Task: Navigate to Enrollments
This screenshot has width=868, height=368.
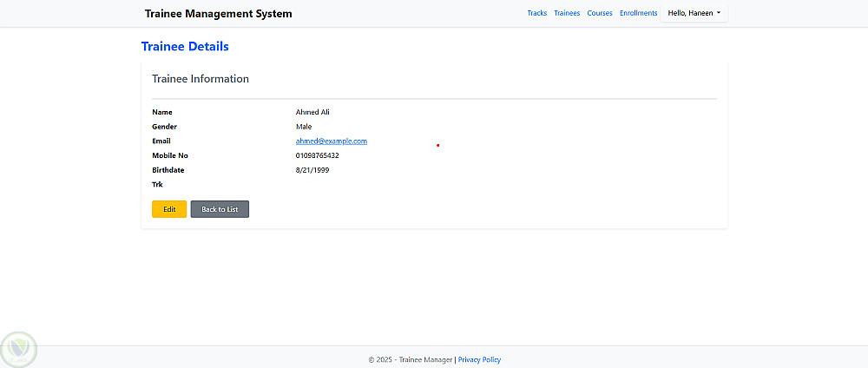Action: click(639, 13)
